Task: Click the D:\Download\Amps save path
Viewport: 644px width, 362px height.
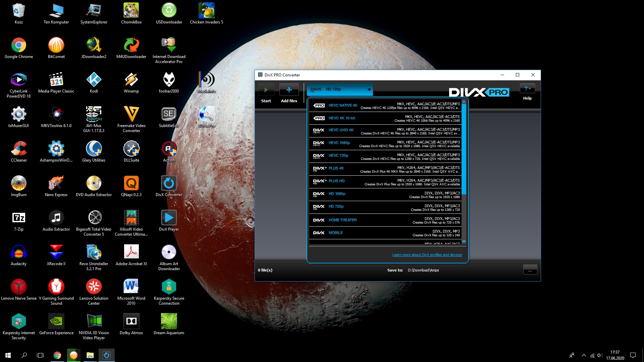Action: pos(423,270)
